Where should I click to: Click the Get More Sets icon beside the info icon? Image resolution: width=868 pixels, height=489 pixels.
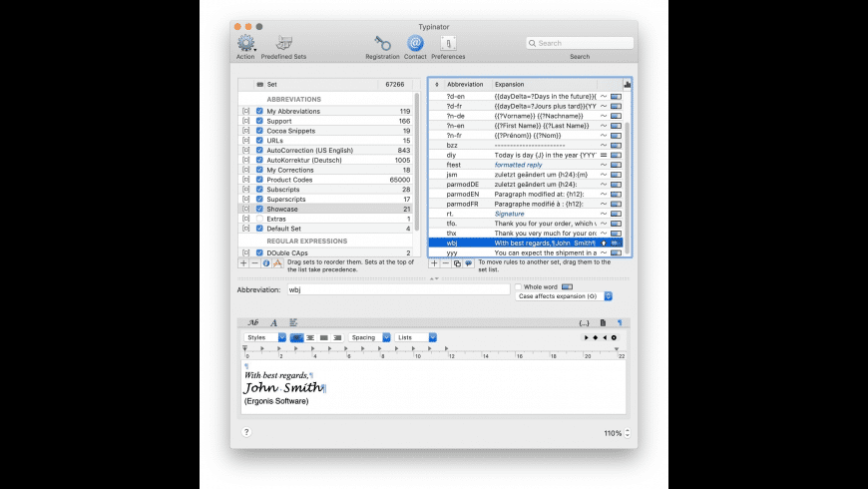point(278,263)
